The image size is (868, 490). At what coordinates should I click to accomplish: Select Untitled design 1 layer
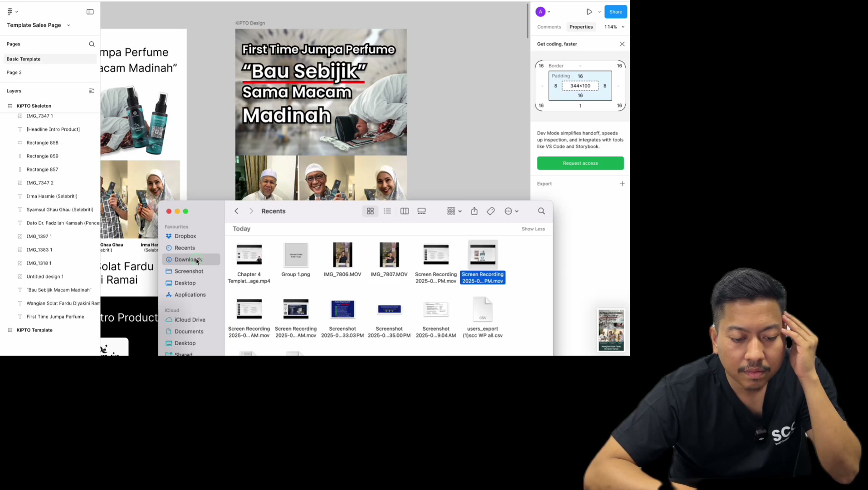pos(50,276)
